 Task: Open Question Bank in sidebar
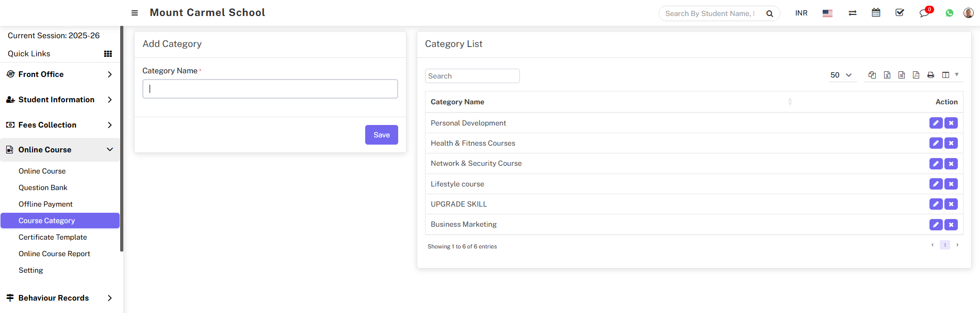coord(43,187)
